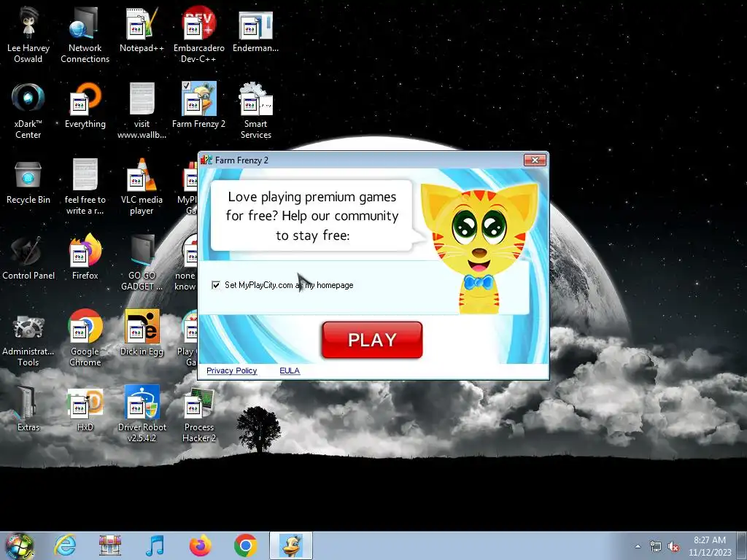This screenshot has height=560, width=747.
Task: Open the Windows Start menu
Action: point(20,545)
